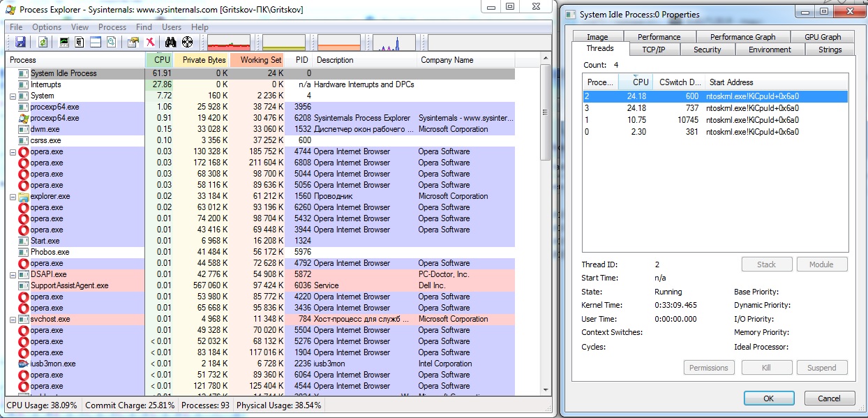Collapse the System process tree node

13,96
